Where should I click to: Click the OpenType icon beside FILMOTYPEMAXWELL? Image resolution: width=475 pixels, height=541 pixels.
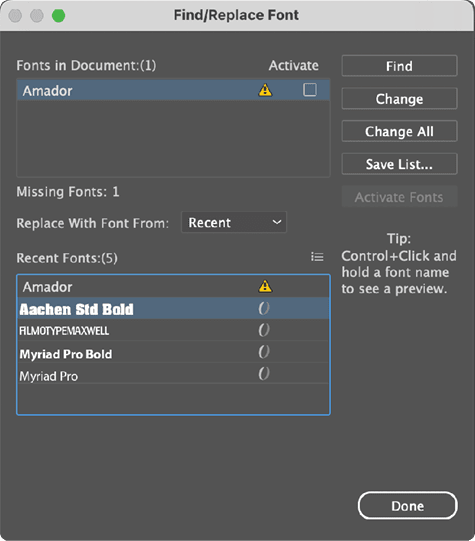[x=264, y=330]
